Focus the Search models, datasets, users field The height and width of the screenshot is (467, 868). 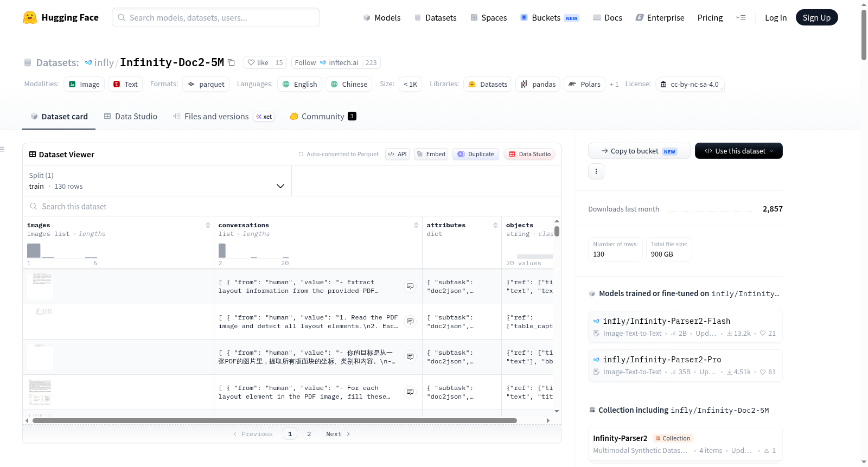click(x=216, y=17)
